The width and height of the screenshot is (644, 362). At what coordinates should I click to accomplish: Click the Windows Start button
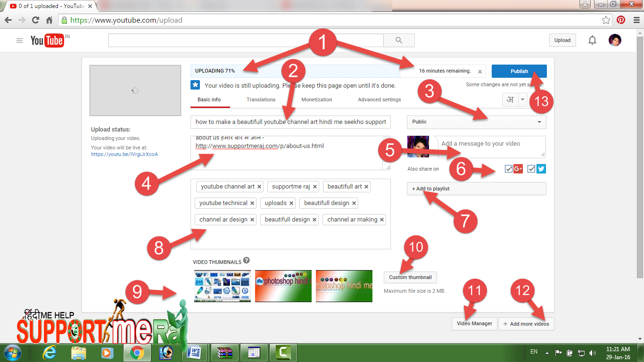pos(12,352)
